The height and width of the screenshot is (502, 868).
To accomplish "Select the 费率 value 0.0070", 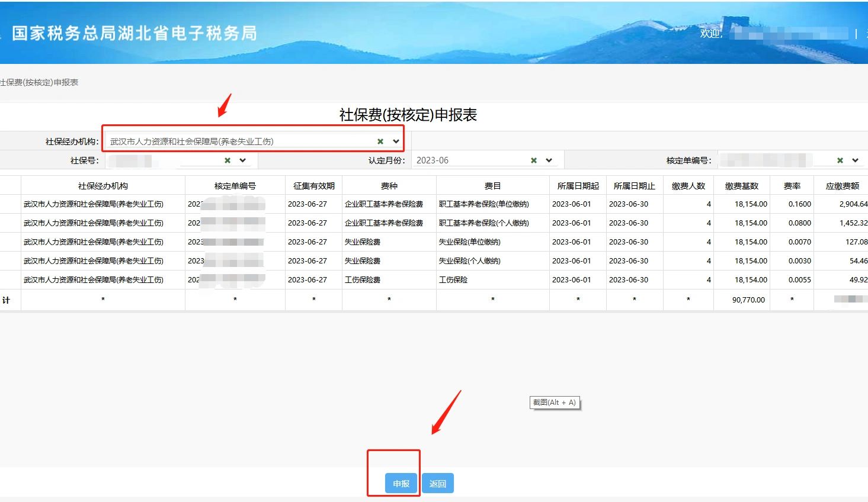I will click(800, 242).
